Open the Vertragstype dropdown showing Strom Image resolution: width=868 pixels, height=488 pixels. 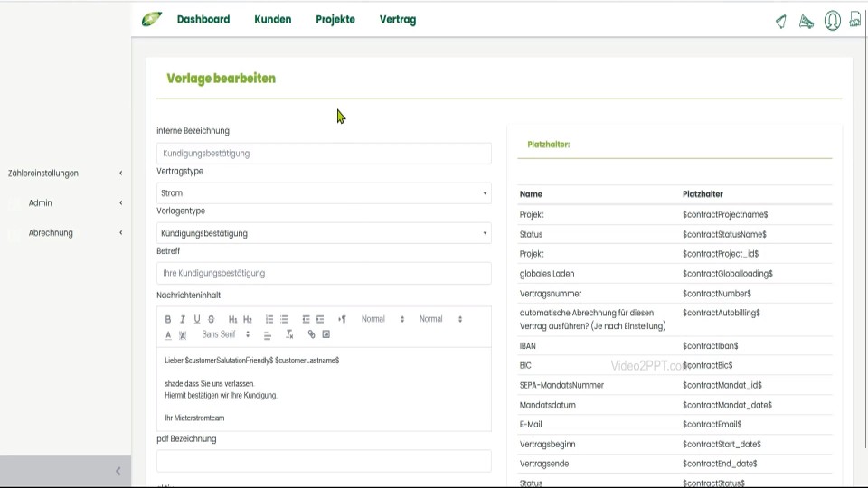click(324, 193)
